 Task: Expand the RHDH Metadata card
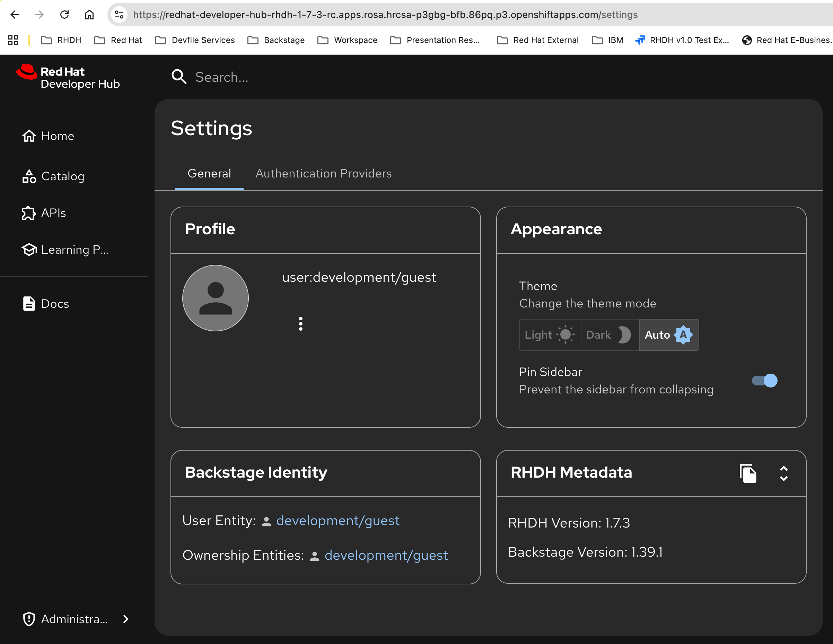point(783,473)
